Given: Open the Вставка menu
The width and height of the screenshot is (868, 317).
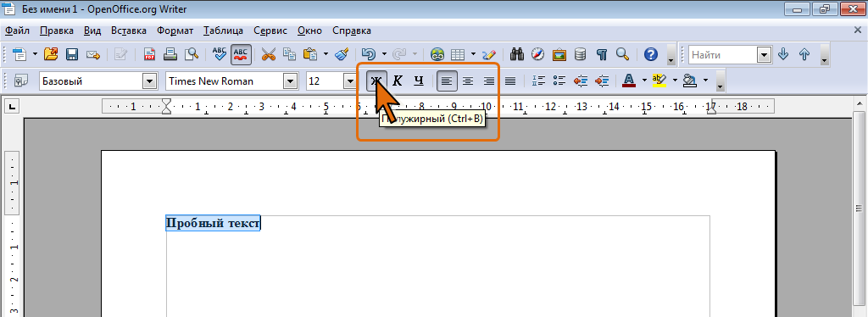Looking at the screenshot, I should (129, 31).
